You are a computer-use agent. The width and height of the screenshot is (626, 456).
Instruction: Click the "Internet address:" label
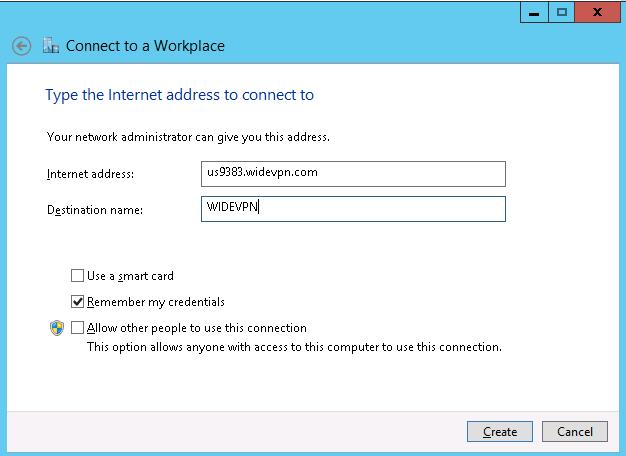90,174
